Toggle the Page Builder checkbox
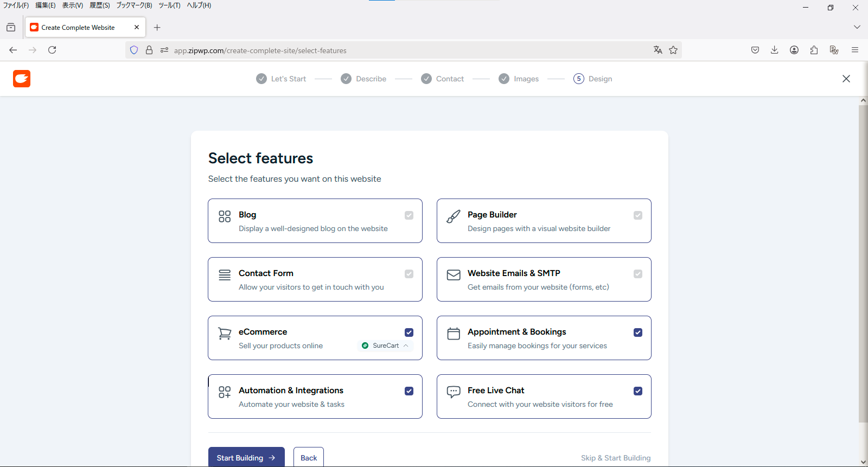 point(638,215)
